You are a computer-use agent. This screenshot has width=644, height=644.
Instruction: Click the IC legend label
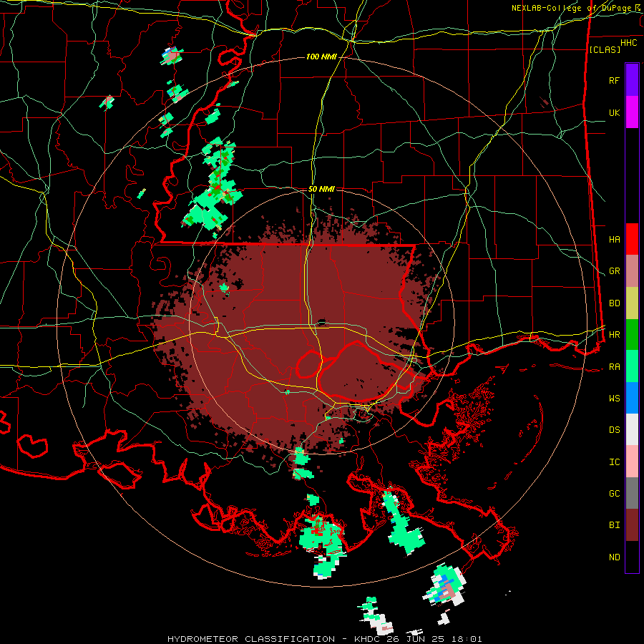tap(614, 462)
